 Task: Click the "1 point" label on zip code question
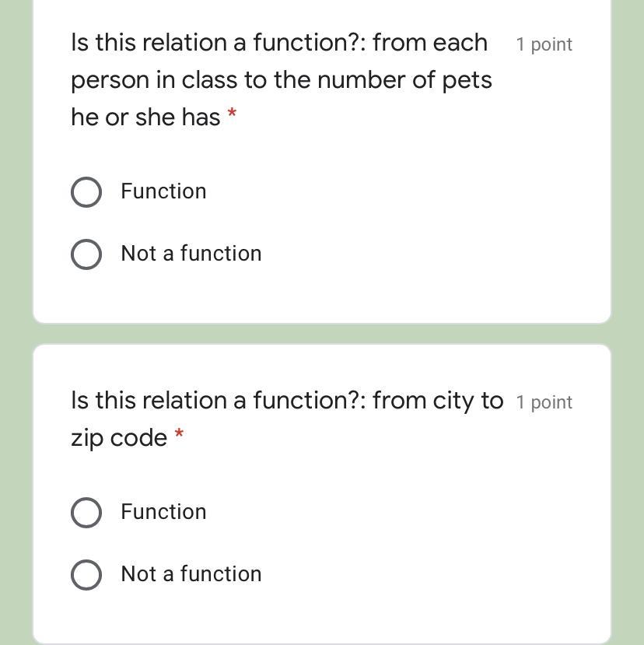point(544,402)
